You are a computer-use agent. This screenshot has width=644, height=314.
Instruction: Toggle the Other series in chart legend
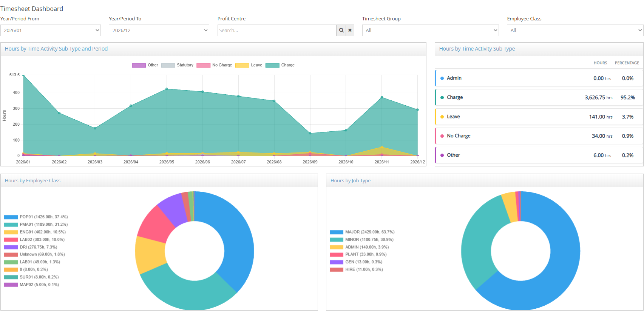pos(145,65)
